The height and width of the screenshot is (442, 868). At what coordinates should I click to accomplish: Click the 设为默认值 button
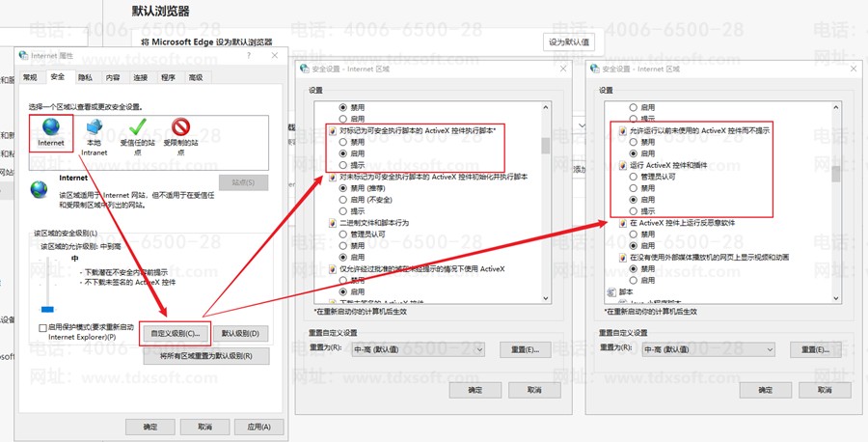pos(570,42)
